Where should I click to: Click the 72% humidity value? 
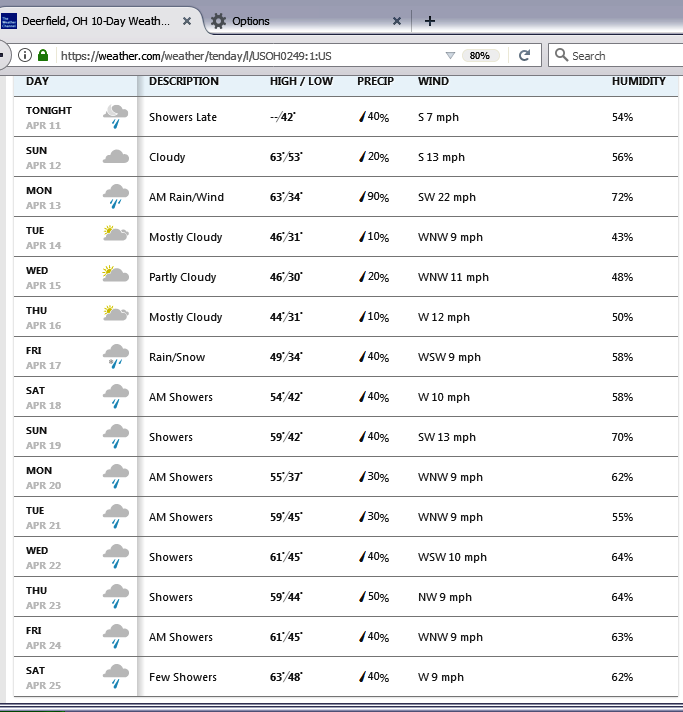622,197
